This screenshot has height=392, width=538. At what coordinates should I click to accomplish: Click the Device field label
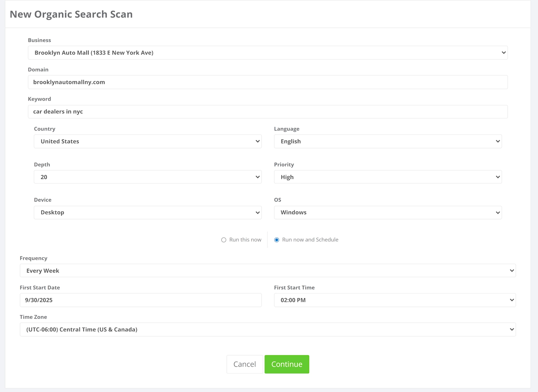point(42,200)
